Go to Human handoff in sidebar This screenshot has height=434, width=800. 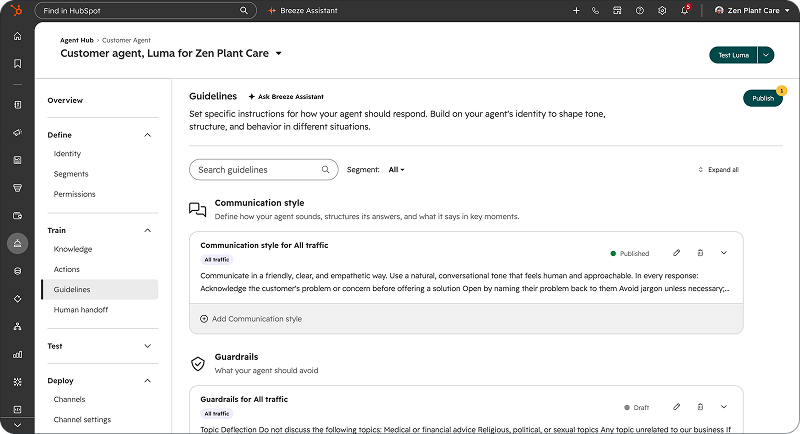click(x=81, y=310)
